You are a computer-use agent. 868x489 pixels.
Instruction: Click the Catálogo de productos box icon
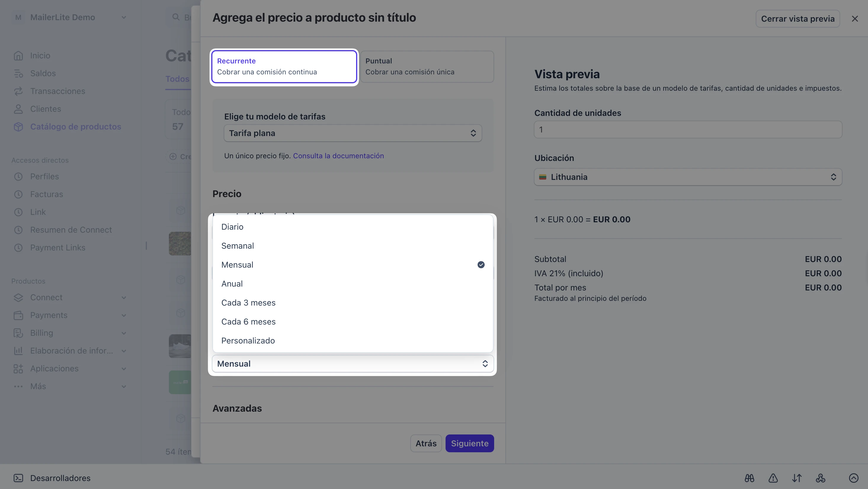18,127
